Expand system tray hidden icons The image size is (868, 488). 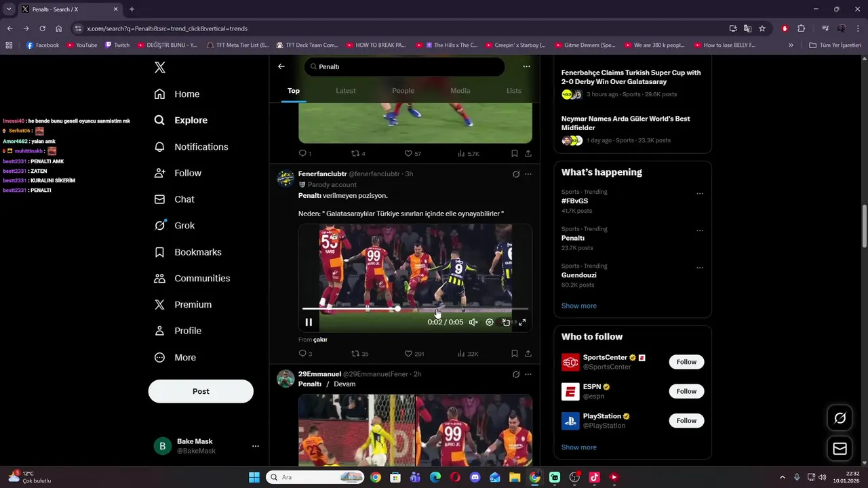pyautogui.click(x=782, y=477)
